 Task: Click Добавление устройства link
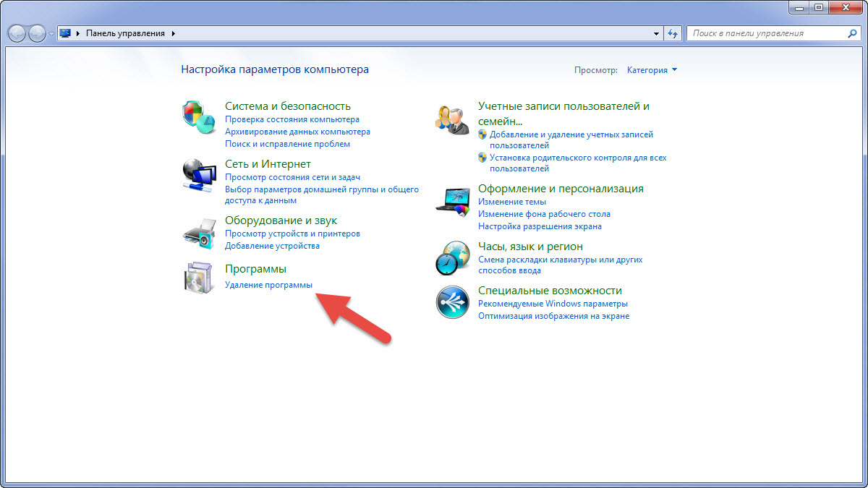272,246
